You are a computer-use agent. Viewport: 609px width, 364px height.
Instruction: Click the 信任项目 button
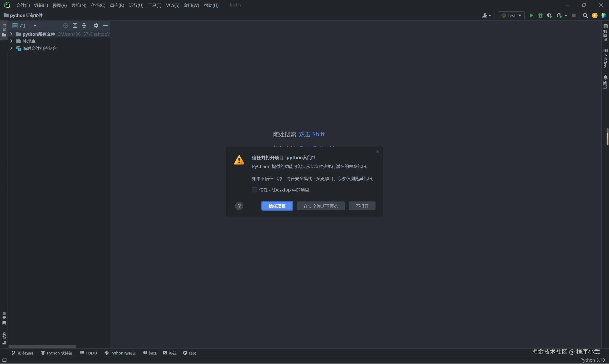point(277,206)
